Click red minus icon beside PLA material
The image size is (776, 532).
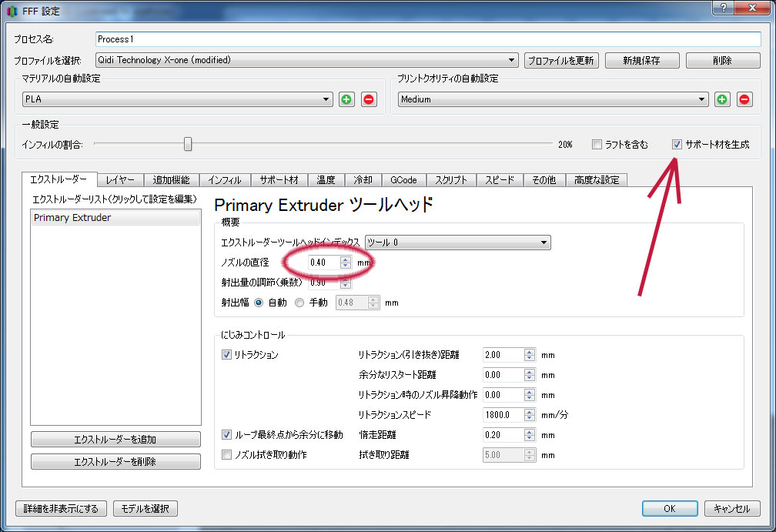click(x=369, y=99)
